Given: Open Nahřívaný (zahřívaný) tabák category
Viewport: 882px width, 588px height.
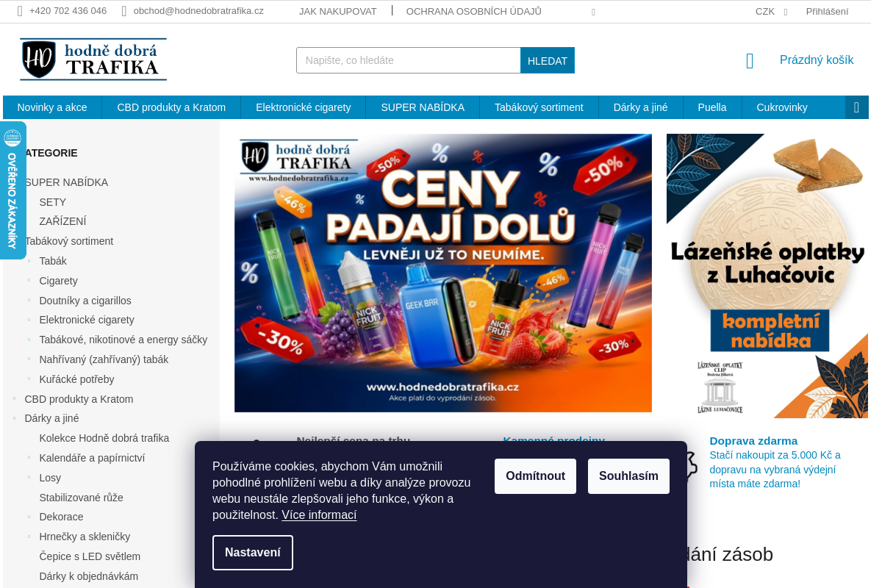Looking at the screenshot, I should (104, 359).
